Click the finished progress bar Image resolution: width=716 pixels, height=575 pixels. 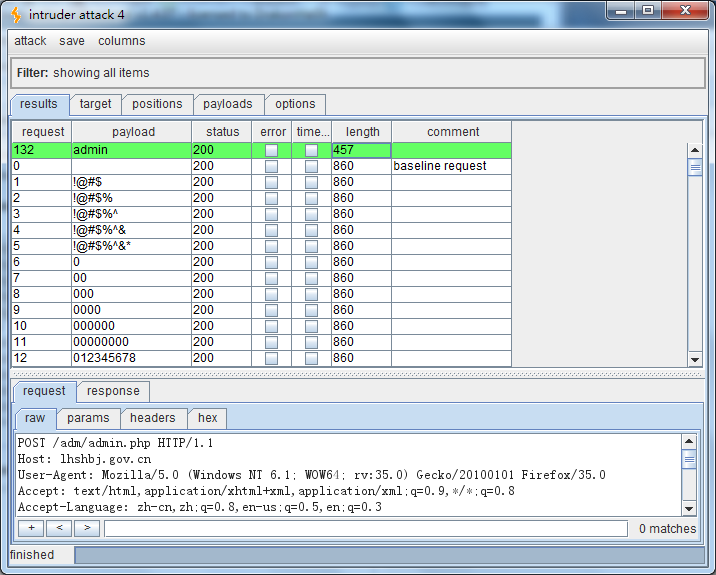(x=390, y=555)
